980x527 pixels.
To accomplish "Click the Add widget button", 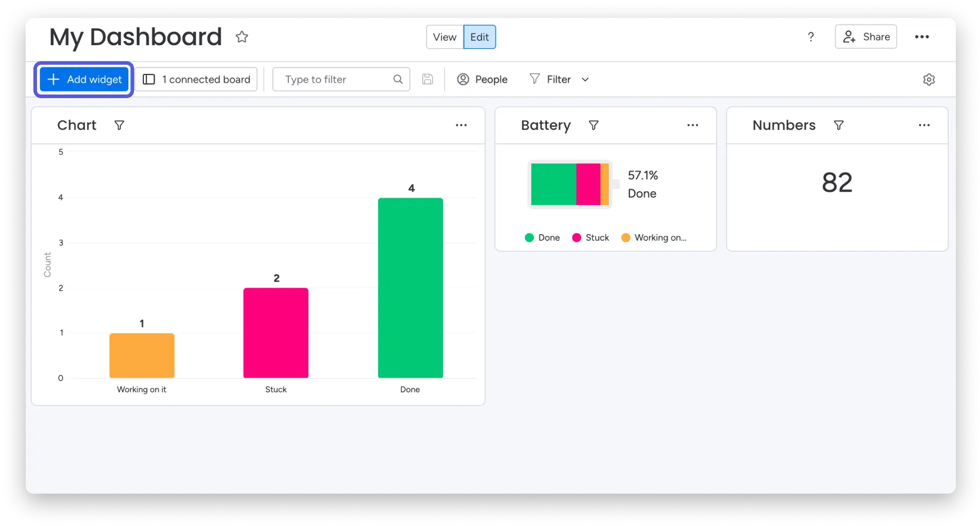I will 84,80.
